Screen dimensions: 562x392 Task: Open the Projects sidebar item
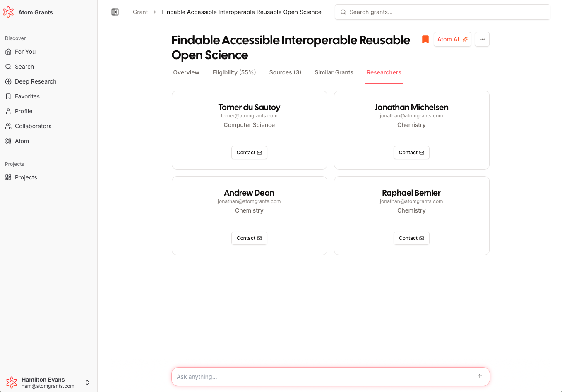tap(26, 177)
